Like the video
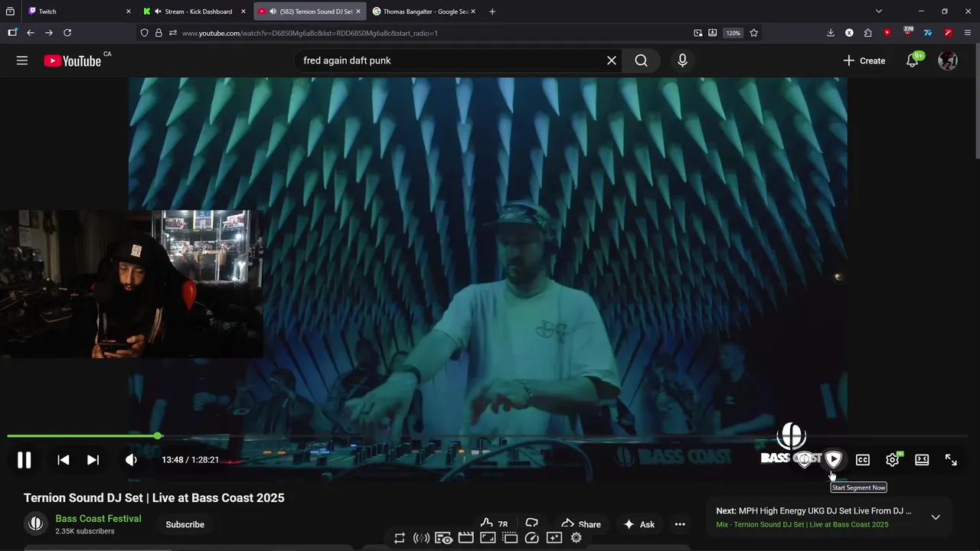 tap(494, 524)
